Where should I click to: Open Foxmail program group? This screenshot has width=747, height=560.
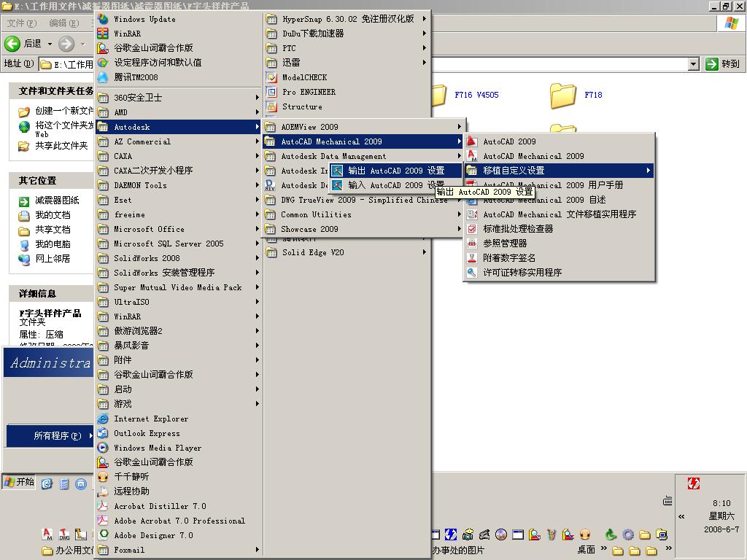(178, 550)
